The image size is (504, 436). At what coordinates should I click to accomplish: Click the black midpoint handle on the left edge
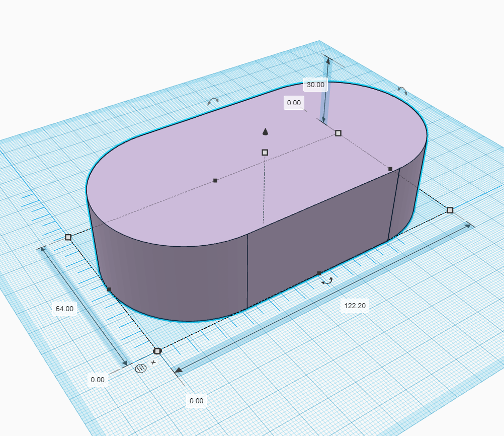(108, 288)
